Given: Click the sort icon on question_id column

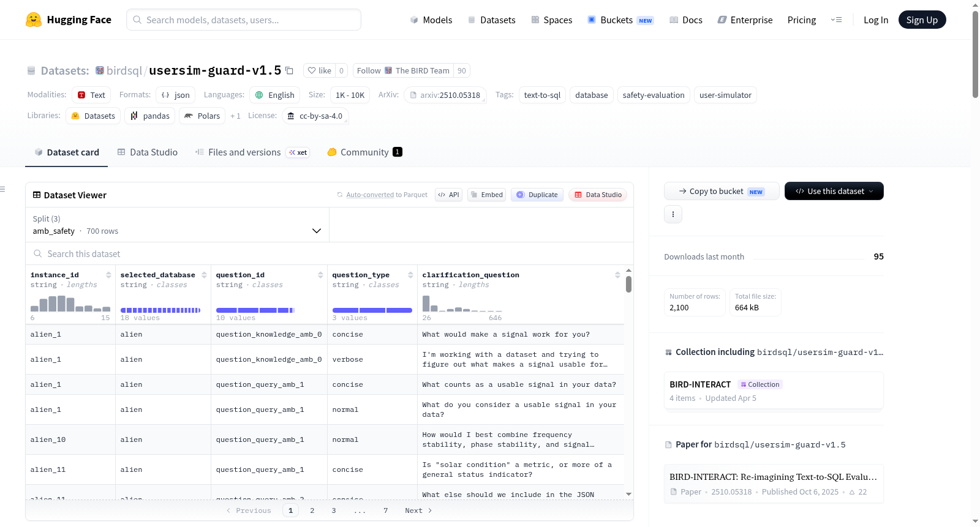Looking at the screenshot, I should 320,275.
